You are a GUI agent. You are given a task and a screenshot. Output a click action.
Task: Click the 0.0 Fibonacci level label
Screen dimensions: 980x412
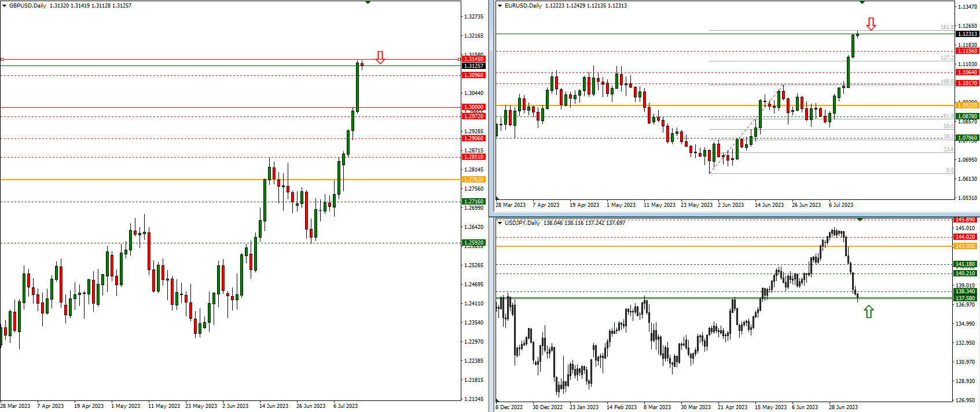coord(950,170)
